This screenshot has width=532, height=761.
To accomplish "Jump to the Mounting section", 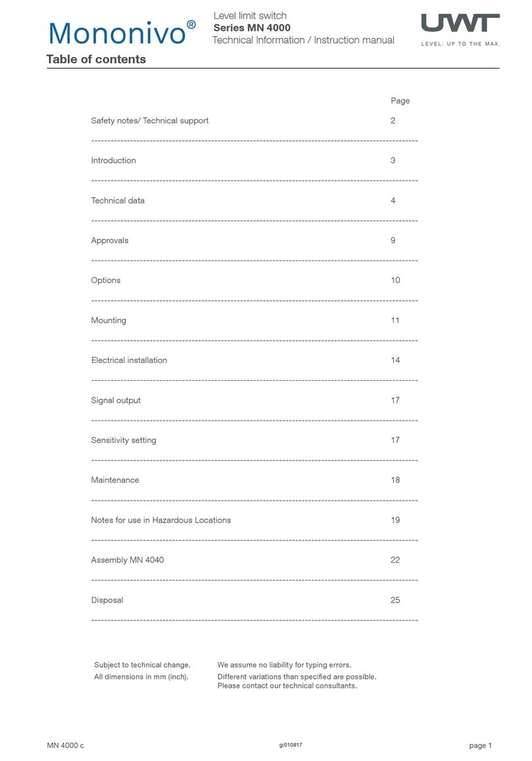I will 109,320.
